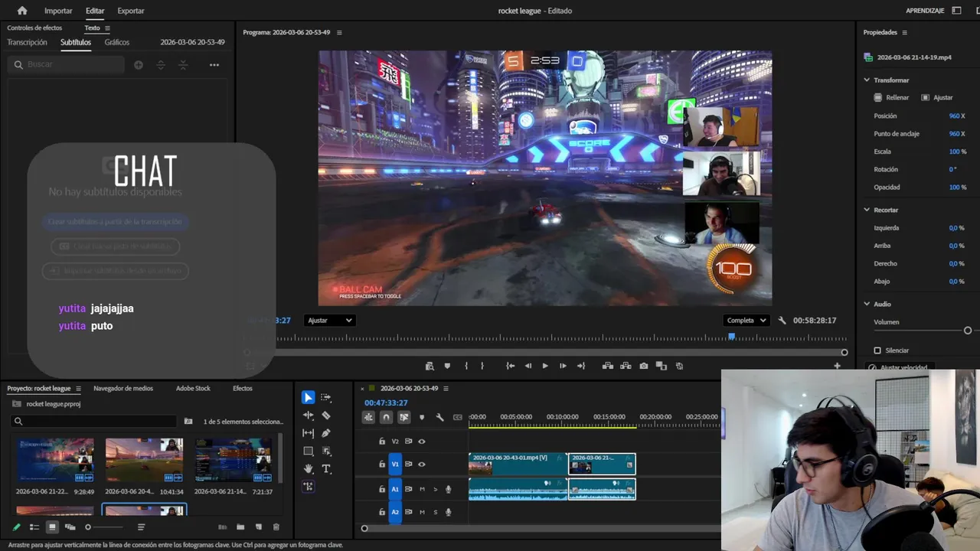
Task: Open the Ajustar zoom dropdown
Action: (329, 321)
